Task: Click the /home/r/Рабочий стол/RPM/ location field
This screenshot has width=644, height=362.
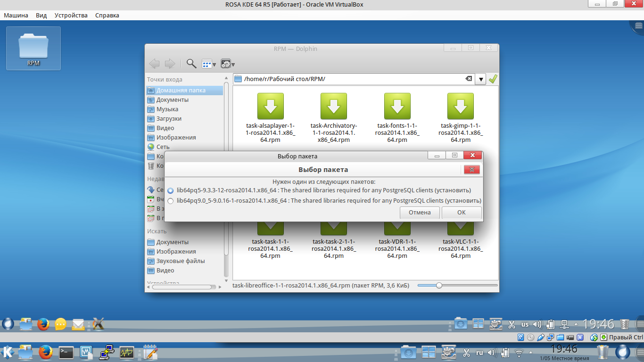Action: point(354,79)
